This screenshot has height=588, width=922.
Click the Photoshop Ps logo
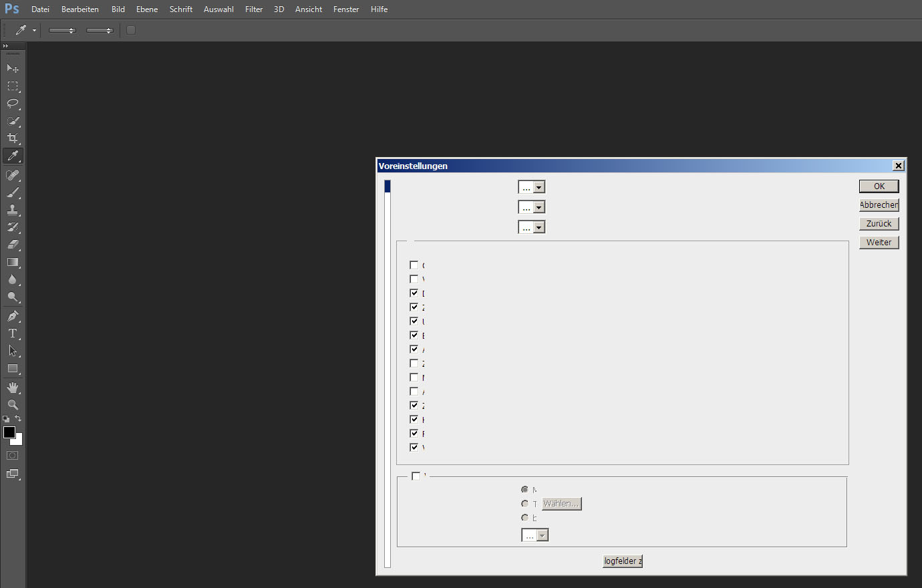(12, 9)
